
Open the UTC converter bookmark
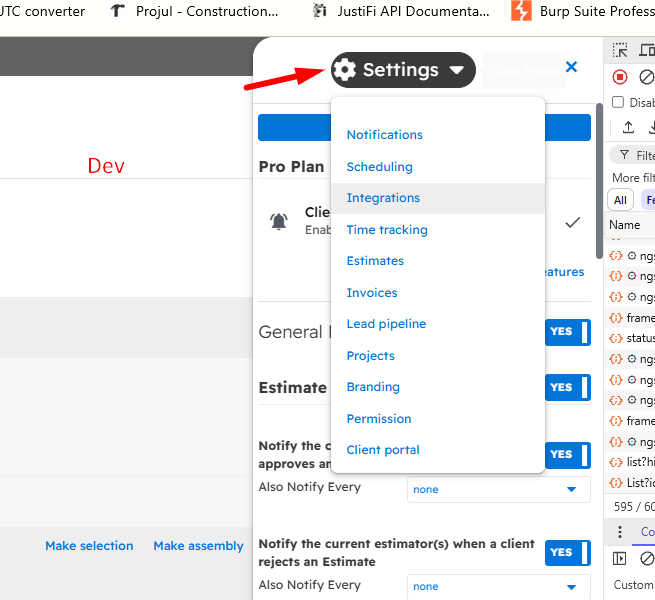tap(42, 11)
